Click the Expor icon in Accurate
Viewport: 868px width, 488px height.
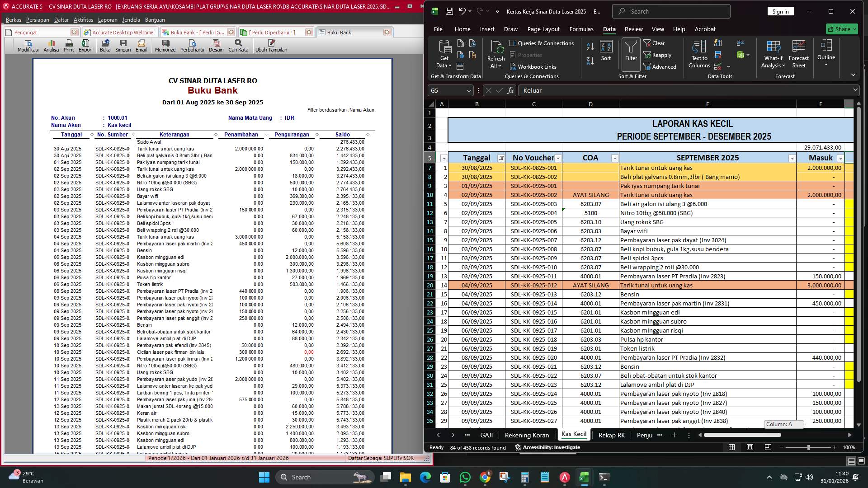(85, 45)
